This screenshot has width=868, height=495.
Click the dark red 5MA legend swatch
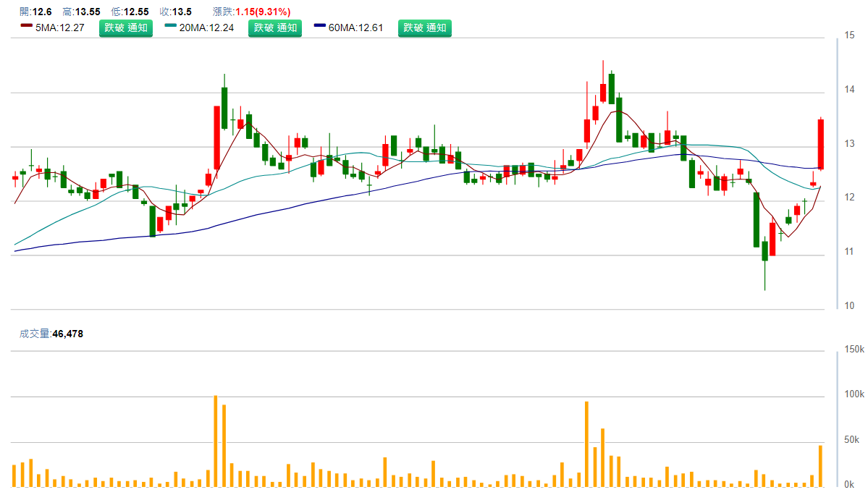click(26, 26)
